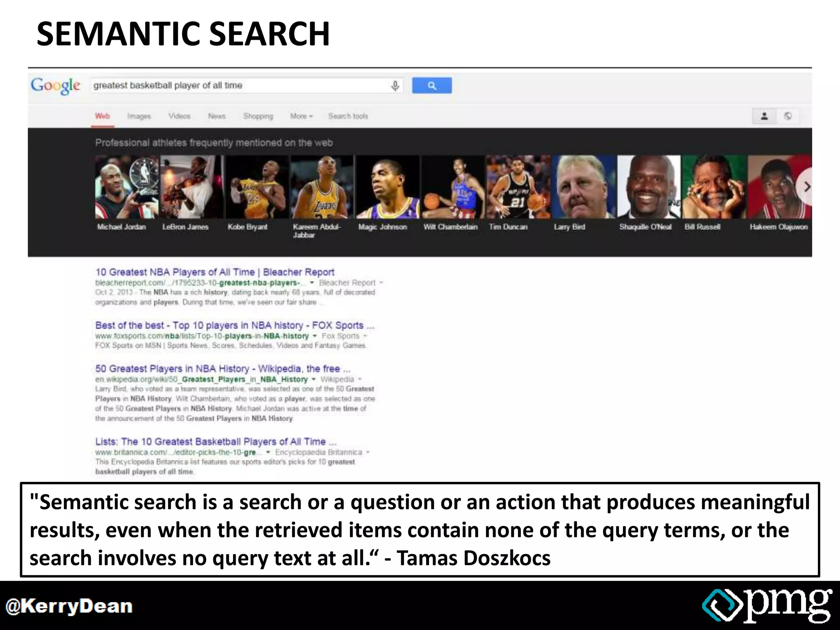This screenshot has height=630, width=840.
Task: Expand the dropdown arrow after the foxsports.com URL
Action: coord(315,336)
